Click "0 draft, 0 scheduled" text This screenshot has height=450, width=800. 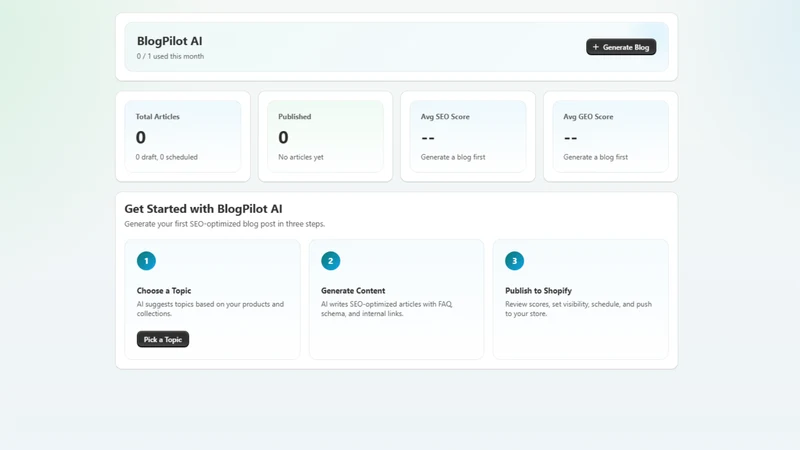click(x=166, y=157)
